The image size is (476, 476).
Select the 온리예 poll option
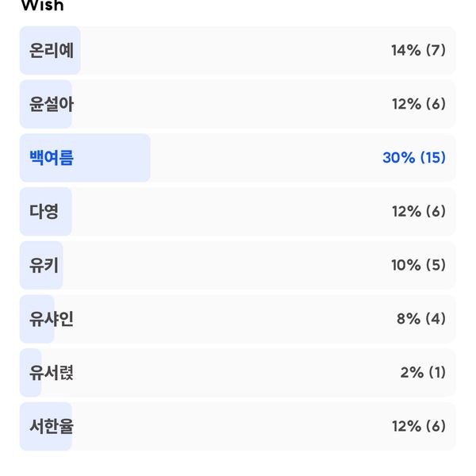(238, 51)
